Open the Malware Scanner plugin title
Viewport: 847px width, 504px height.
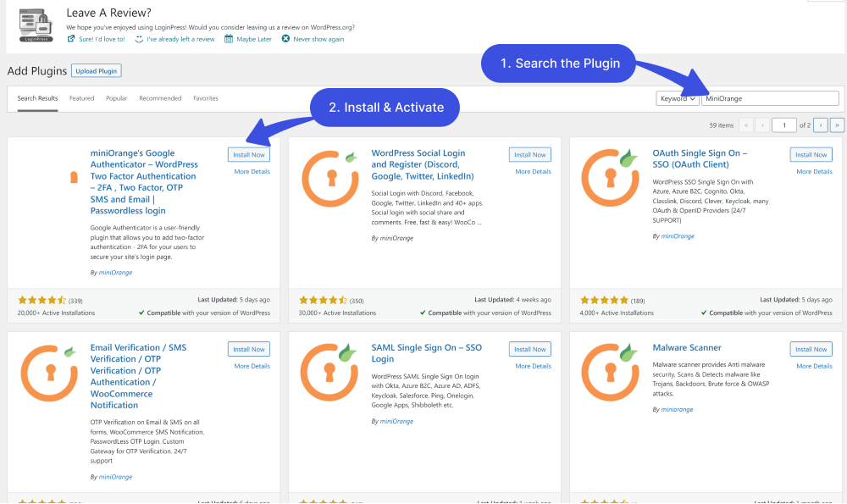(687, 348)
